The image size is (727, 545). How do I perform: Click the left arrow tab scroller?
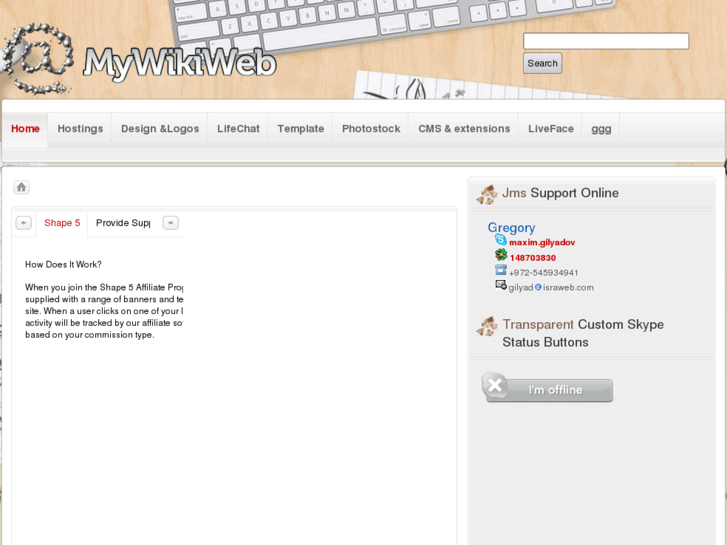24,223
